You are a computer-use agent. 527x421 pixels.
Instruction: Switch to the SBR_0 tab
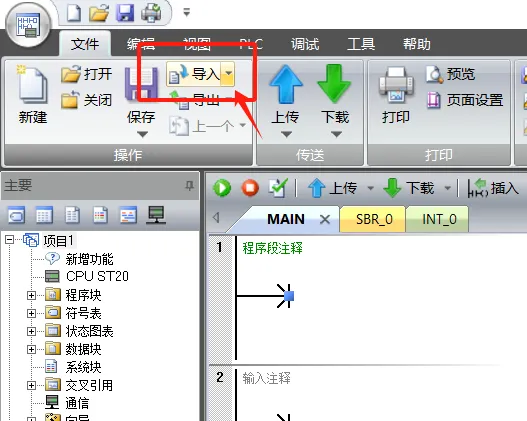(x=374, y=219)
